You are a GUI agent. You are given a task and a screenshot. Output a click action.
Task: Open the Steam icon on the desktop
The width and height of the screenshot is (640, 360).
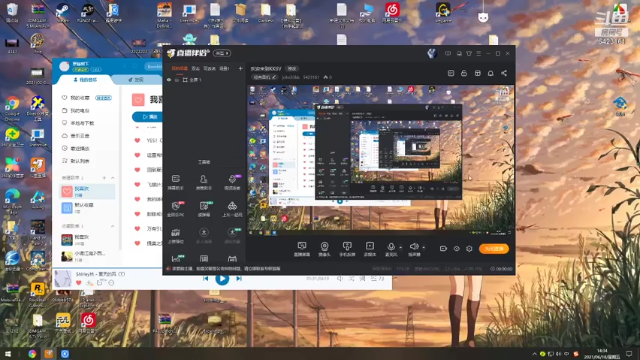pyautogui.click(x=62, y=10)
